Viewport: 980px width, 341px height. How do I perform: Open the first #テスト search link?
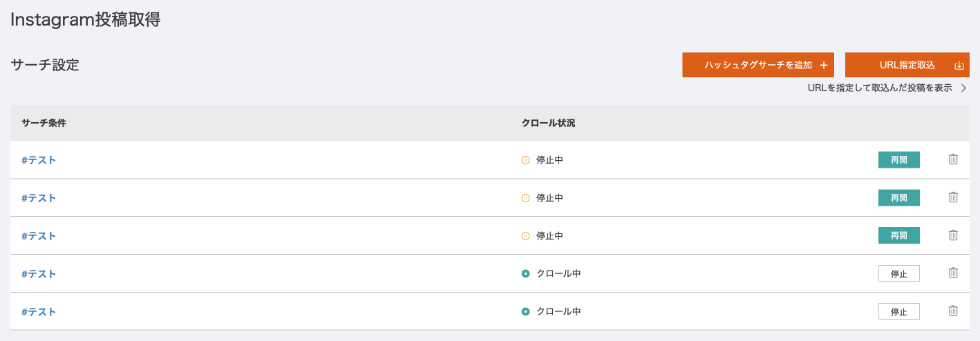coord(39,160)
